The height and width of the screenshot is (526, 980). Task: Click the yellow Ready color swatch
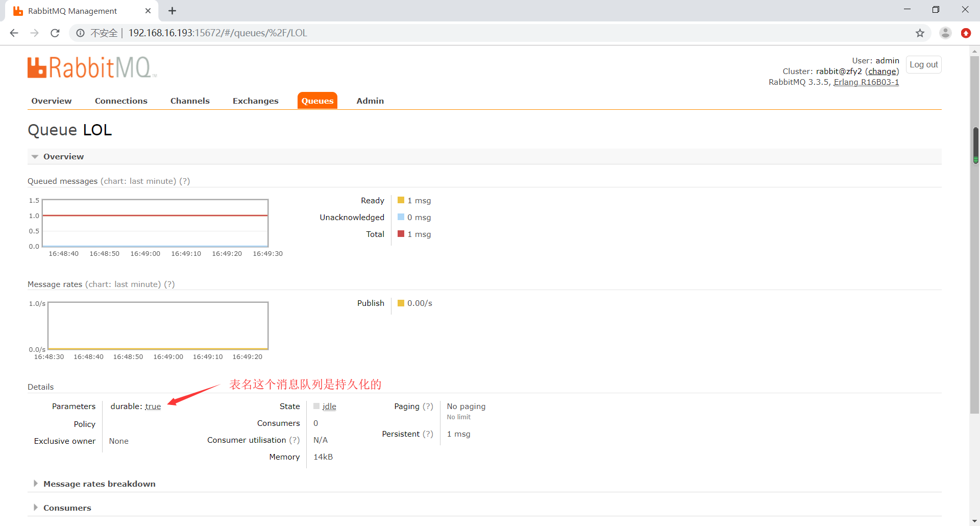401,200
